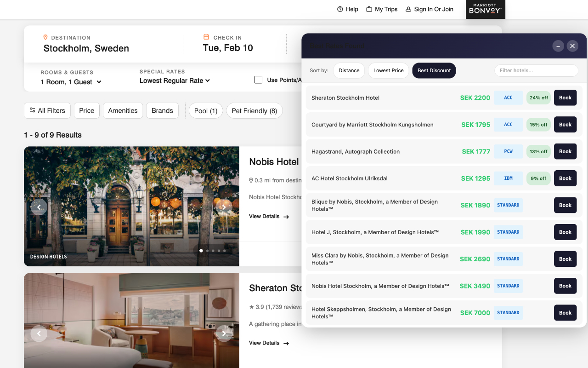Viewport: 588px width, 368px height.
Task: Open the Lowest Regular Rate dropdown
Action: coord(175,80)
